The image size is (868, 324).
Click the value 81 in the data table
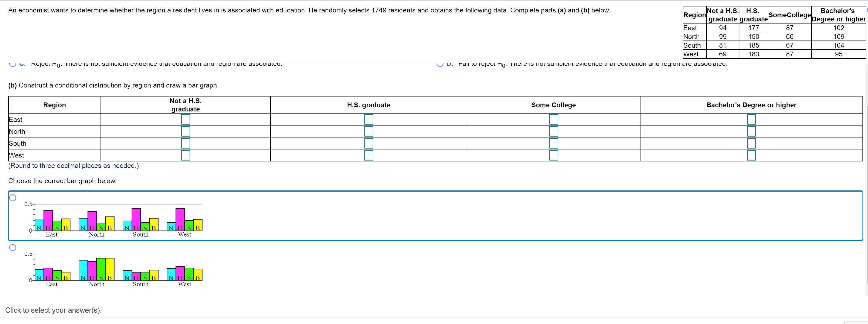[x=722, y=46]
